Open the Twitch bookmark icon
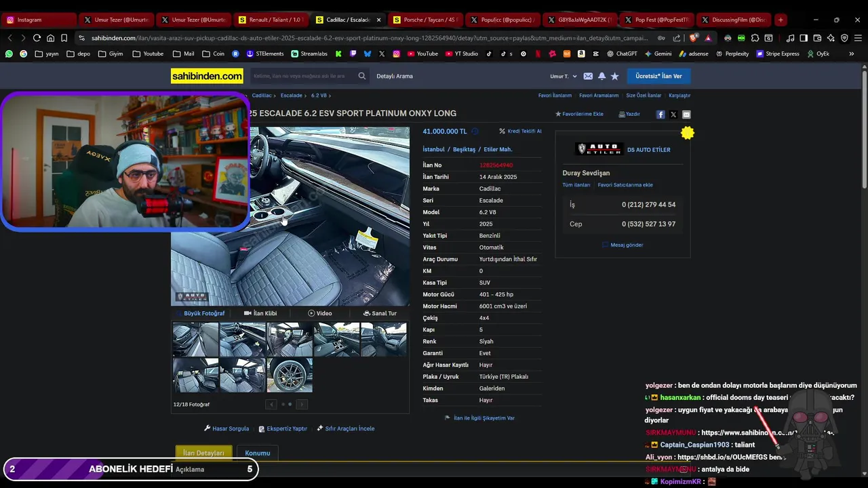Screen dimensions: 868x488 click(353, 54)
